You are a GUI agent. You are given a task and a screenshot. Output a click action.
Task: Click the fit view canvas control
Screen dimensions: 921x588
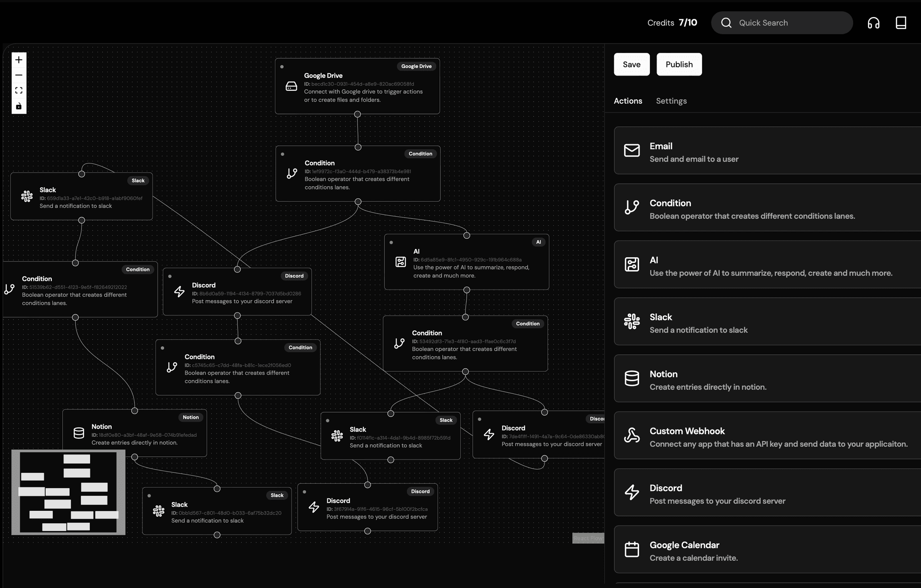point(19,90)
